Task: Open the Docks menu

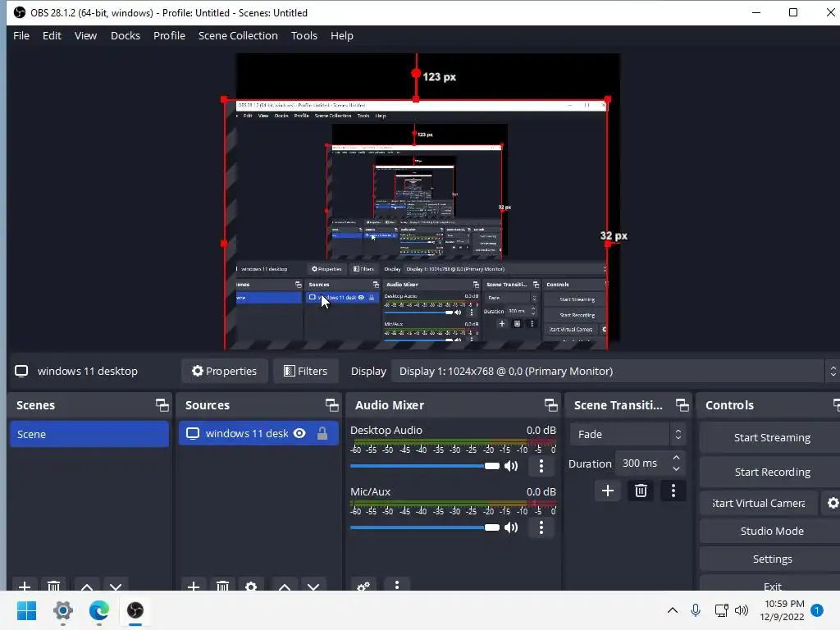Action: tap(126, 36)
